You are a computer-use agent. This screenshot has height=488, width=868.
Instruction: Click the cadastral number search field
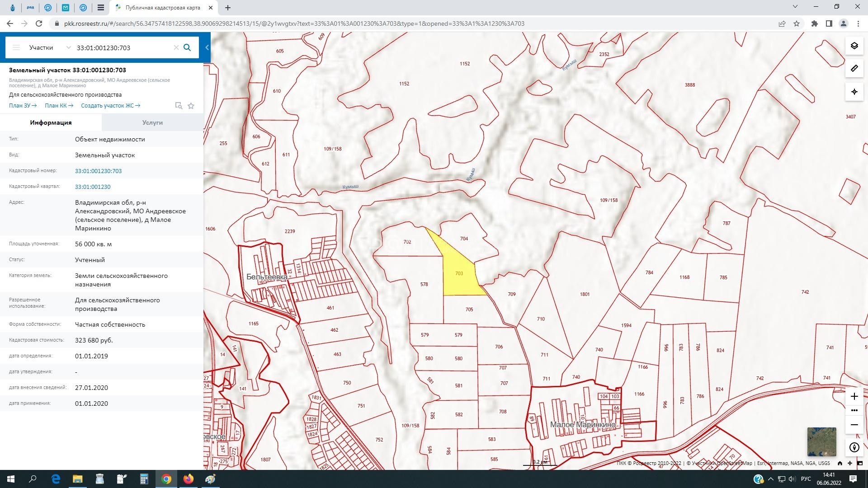(122, 47)
